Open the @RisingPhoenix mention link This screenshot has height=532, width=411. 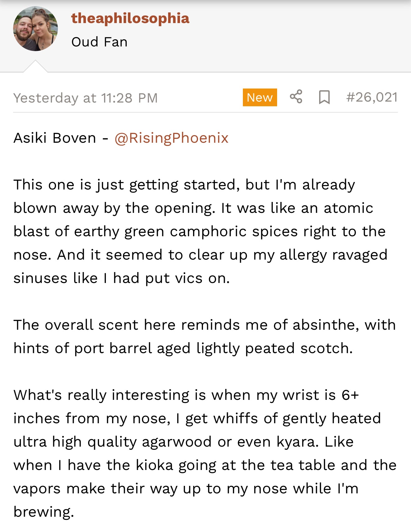(x=171, y=138)
